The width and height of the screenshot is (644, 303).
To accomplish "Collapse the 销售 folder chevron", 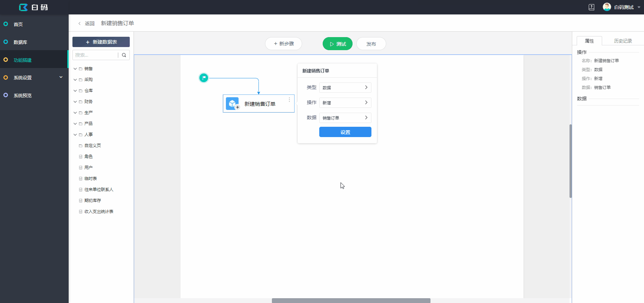I will [x=75, y=69].
